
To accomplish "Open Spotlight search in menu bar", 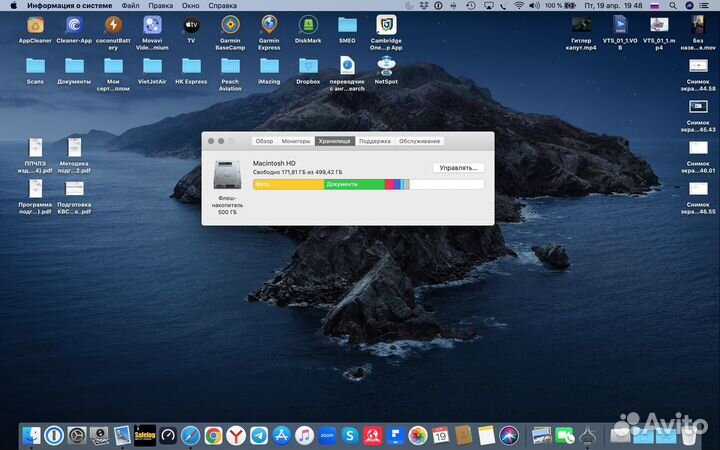I will point(673,6).
